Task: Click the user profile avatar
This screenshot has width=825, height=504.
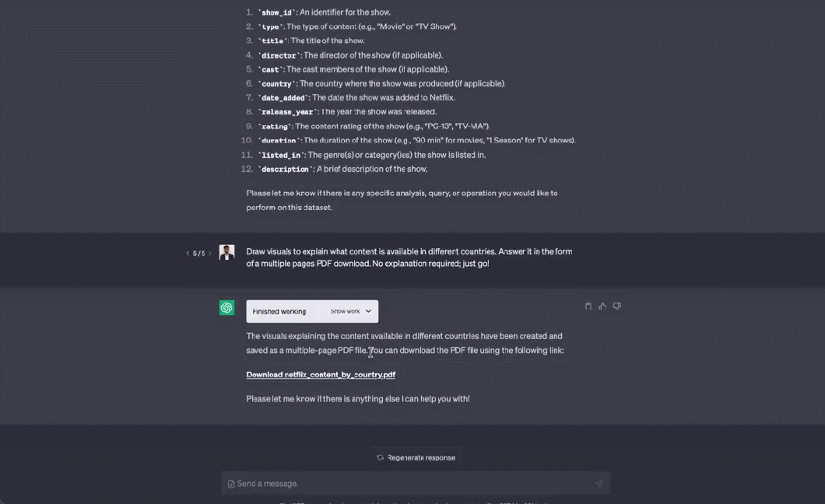Action: pos(226,252)
